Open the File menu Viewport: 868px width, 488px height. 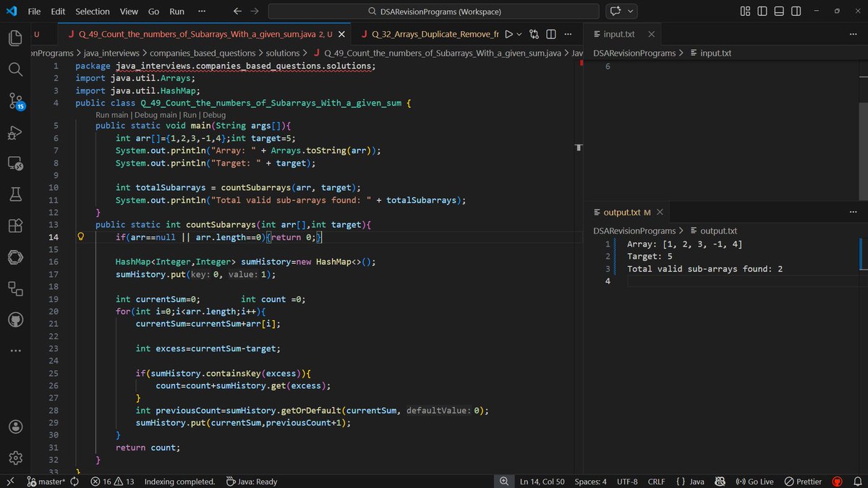[x=34, y=12]
